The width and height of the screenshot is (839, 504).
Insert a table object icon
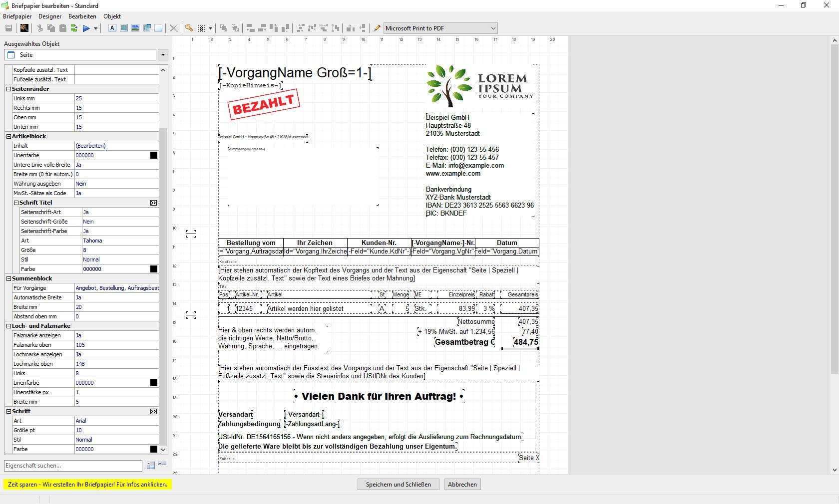tap(147, 28)
